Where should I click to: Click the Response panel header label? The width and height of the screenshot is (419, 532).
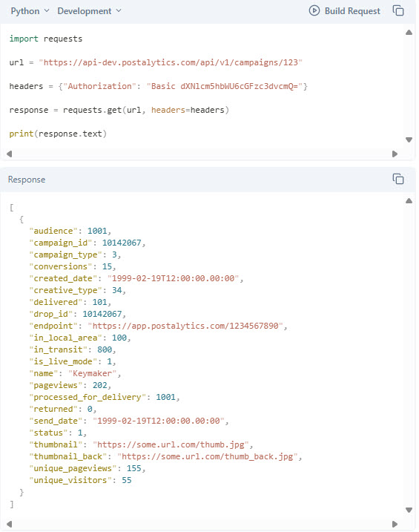pyautogui.click(x=27, y=180)
